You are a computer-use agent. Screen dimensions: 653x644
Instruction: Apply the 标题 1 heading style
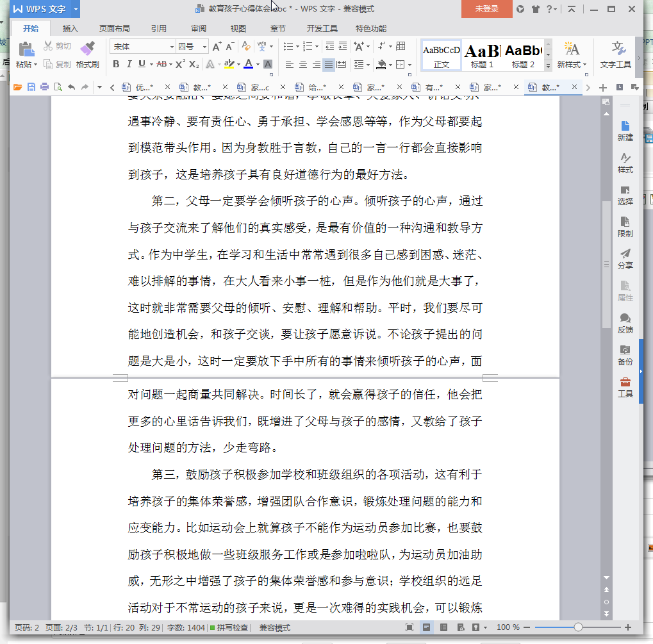coord(483,55)
